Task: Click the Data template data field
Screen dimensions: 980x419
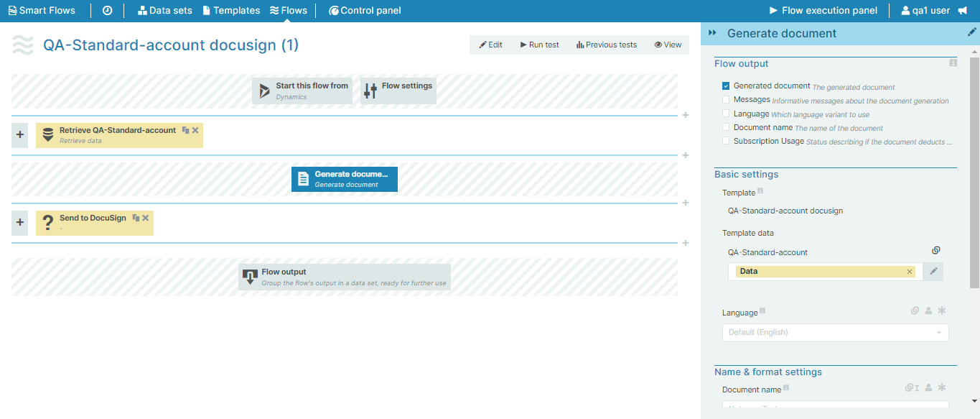Action: pos(826,272)
